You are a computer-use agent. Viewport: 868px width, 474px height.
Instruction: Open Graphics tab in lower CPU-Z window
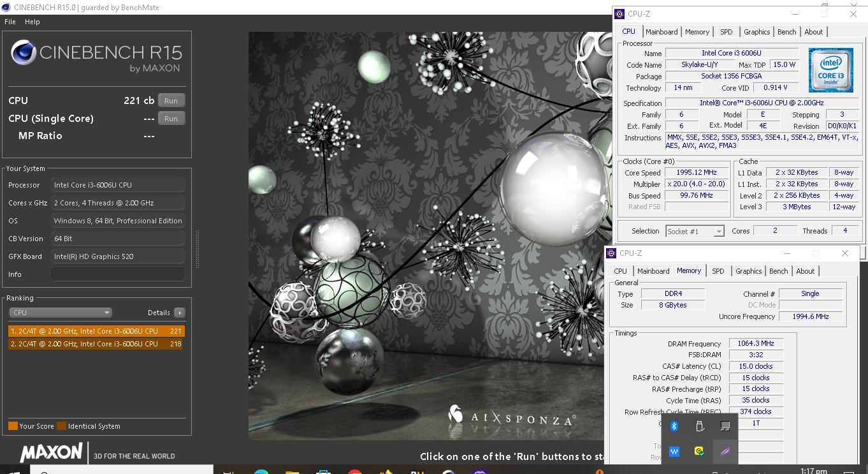coord(749,271)
